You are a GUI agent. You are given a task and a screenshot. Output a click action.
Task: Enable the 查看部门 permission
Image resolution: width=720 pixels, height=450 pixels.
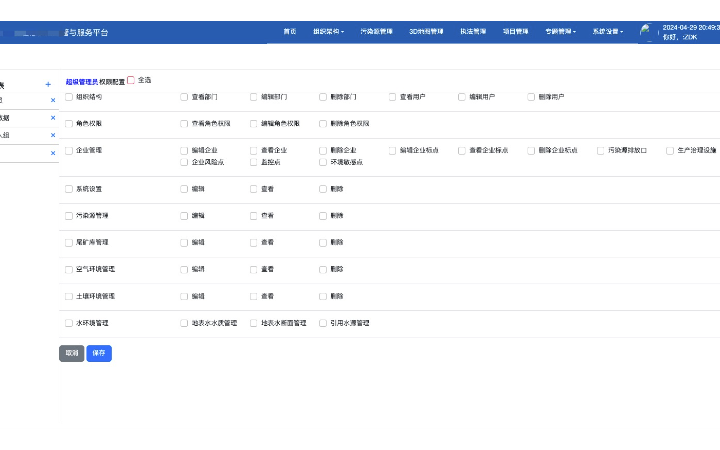coord(184,97)
